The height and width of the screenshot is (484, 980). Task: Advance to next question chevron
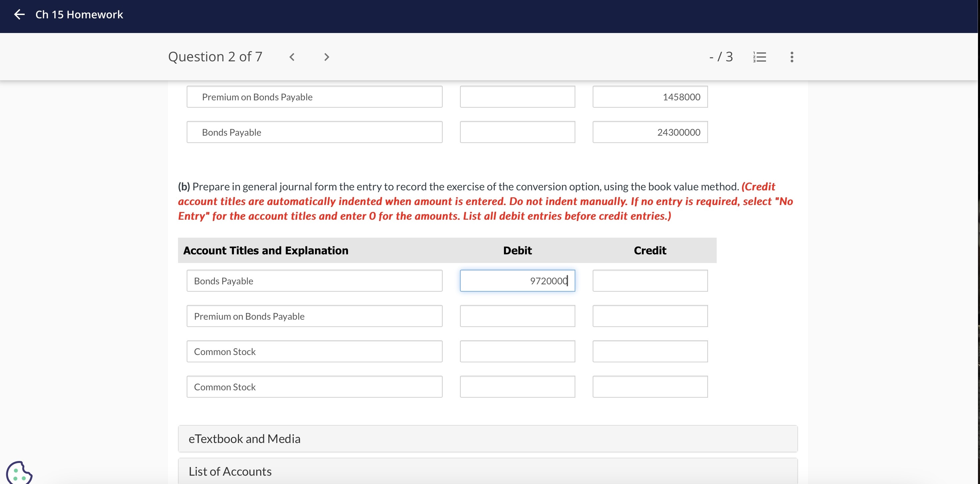[326, 57]
